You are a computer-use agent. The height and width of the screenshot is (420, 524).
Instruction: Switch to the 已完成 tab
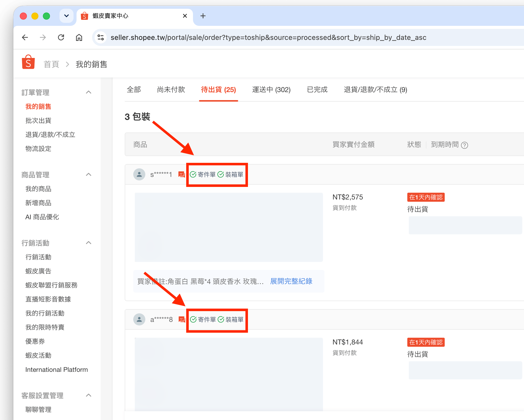click(x=317, y=90)
